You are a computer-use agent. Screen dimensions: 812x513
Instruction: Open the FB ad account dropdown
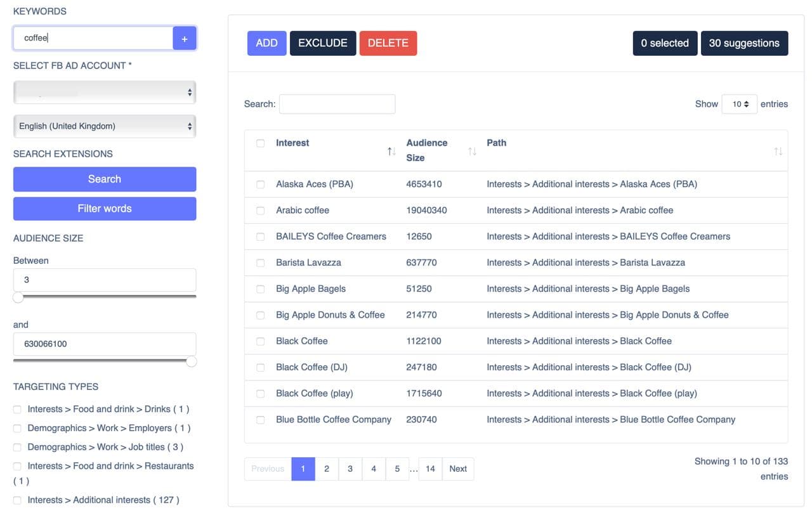point(105,93)
